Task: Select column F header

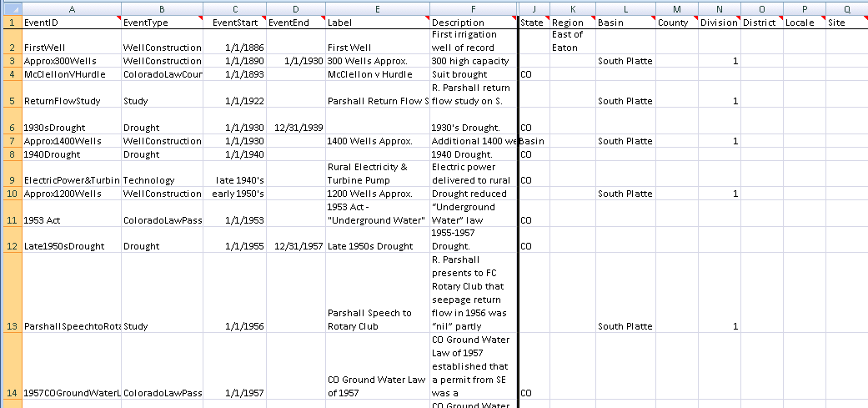Action: pos(474,8)
